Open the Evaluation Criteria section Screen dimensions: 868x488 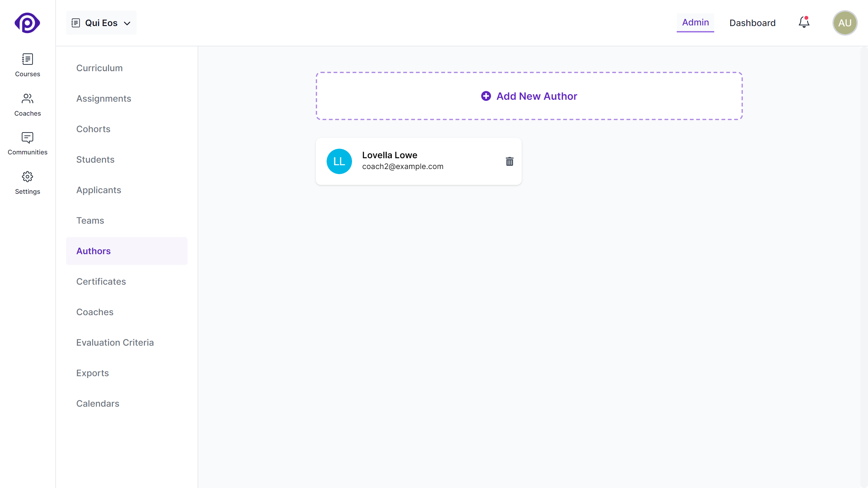(115, 342)
